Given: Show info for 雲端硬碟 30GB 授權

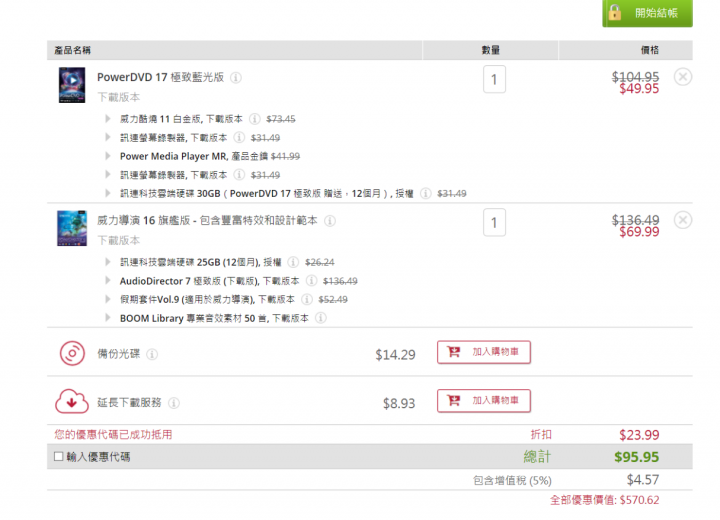Looking at the screenshot, I should click(x=426, y=193).
